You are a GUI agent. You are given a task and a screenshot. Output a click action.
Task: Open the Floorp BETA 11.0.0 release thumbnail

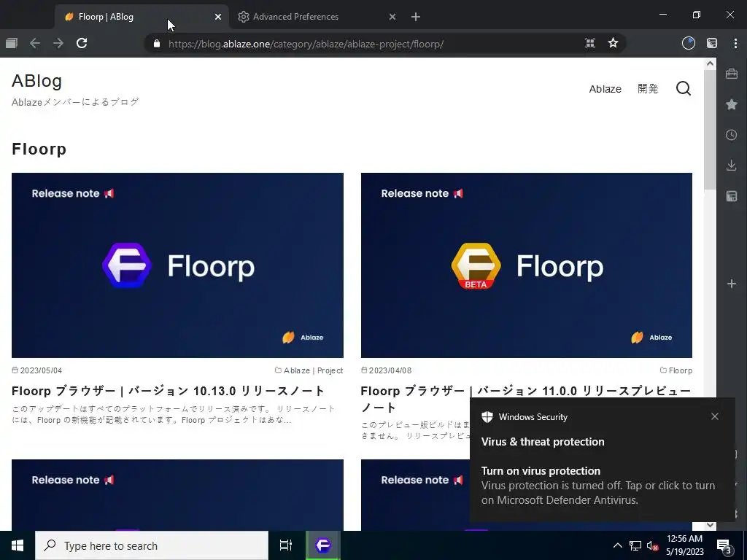[x=527, y=265]
